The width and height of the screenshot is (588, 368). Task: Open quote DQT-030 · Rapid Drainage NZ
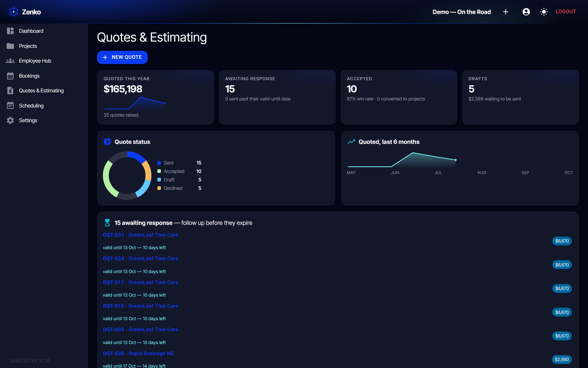tap(138, 353)
